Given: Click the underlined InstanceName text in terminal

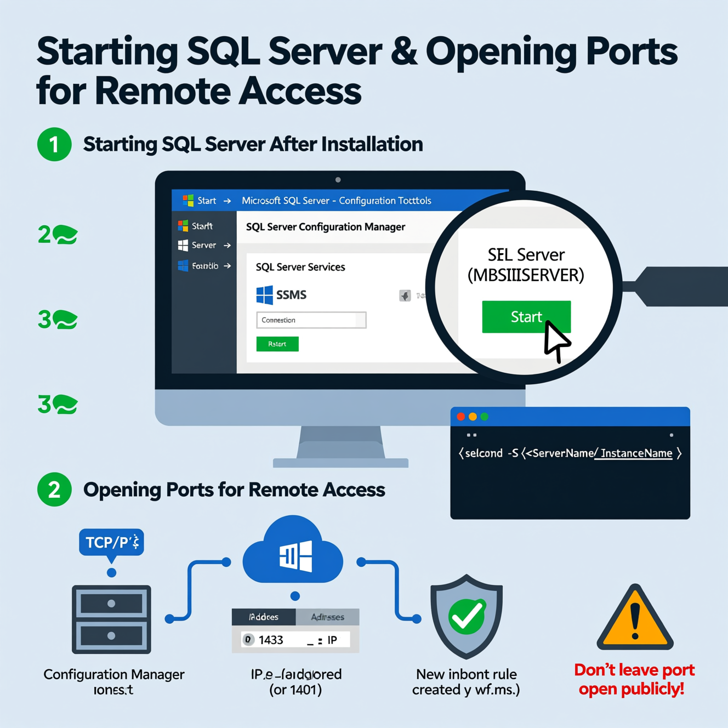Looking at the screenshot, I should [x=636, y=453].
